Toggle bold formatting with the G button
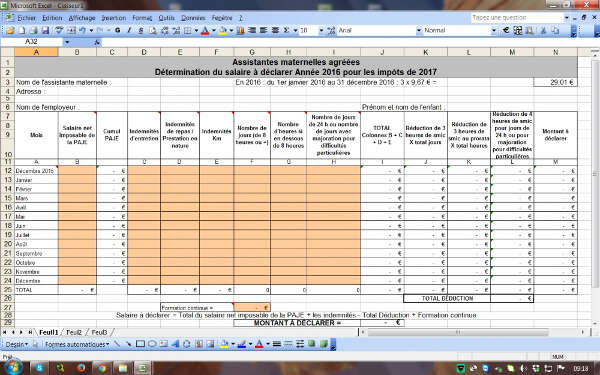This screenshot has width=600, height=375. coord(117,30)
